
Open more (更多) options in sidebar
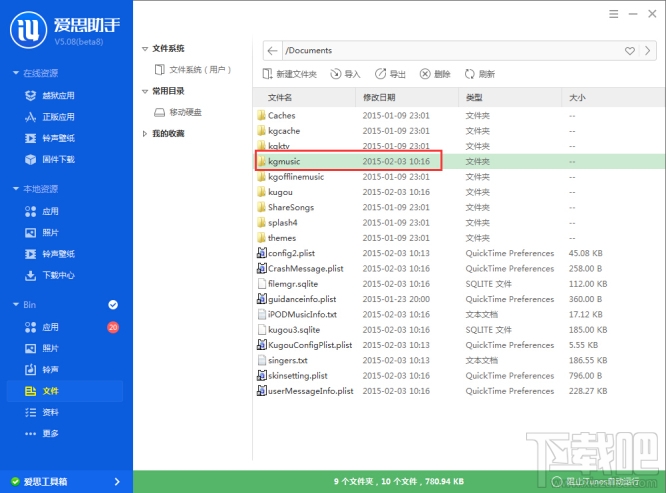pyautogui.click(x=42, y=434)
